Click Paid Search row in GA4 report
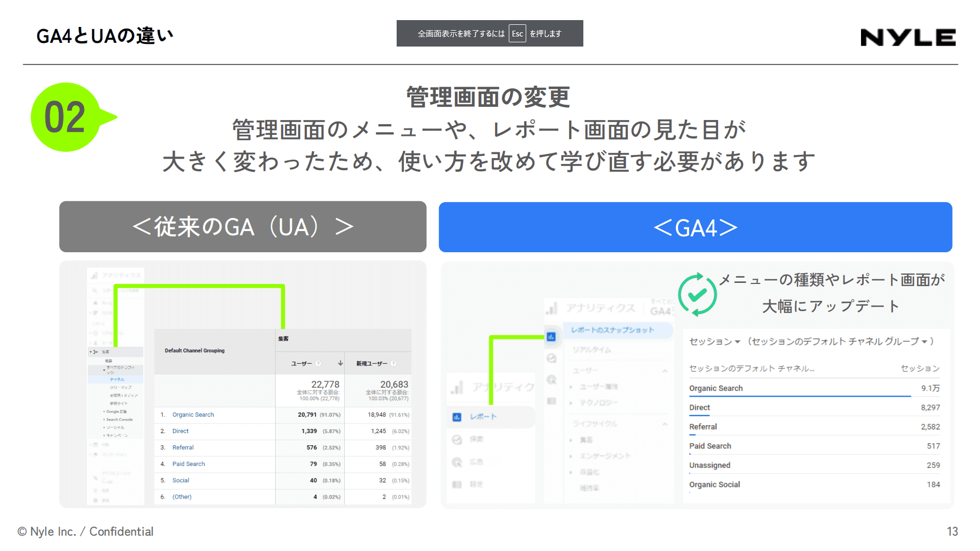 [x=814, y=446]
